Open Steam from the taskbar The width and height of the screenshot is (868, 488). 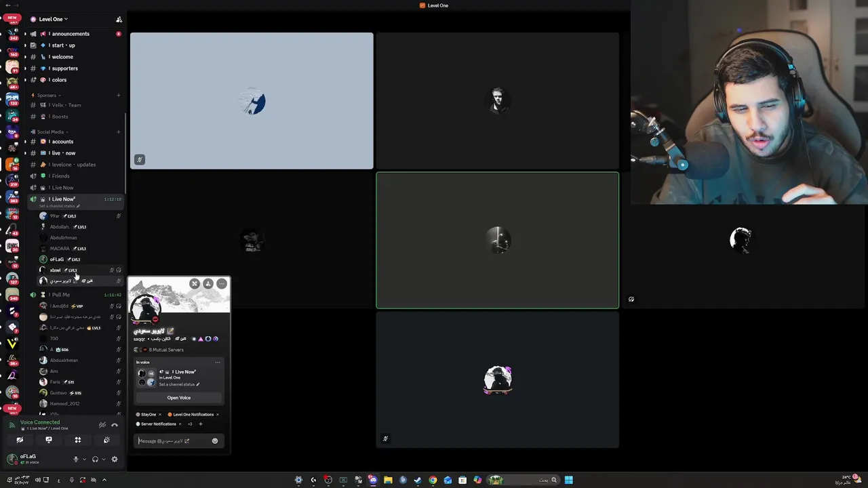point(418,480)
